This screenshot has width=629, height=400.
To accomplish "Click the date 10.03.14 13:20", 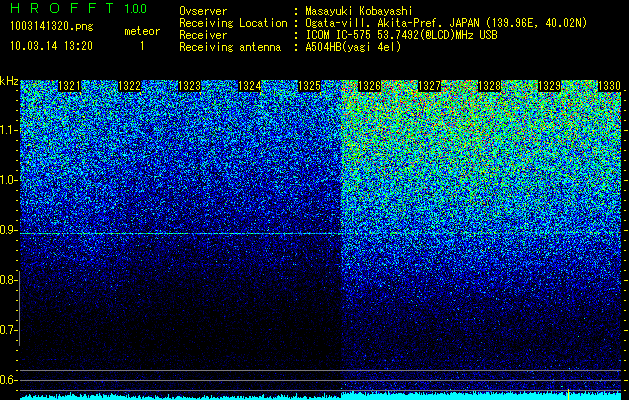I will click(51, 46).
